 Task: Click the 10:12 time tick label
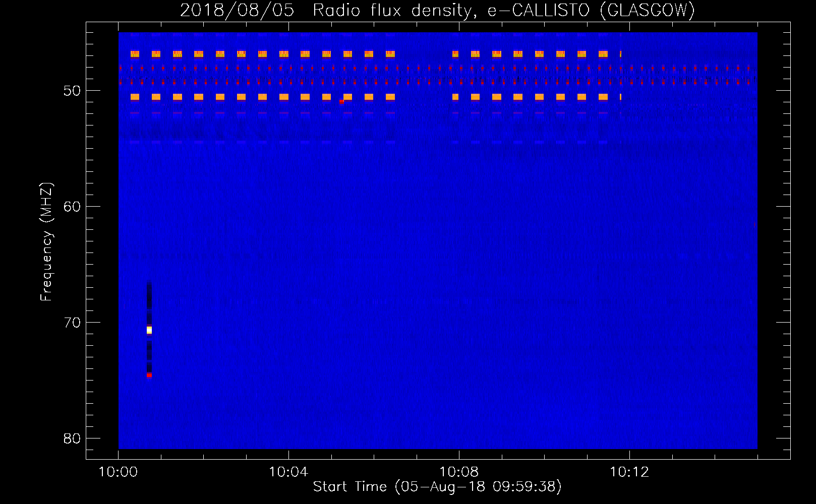(x=629, y=472)
